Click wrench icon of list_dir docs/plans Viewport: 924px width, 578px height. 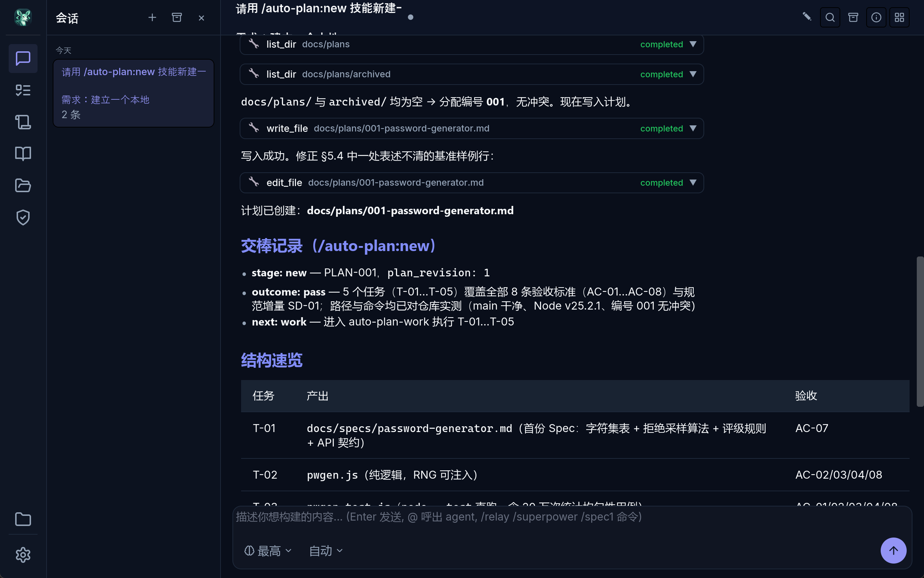[x=254, y=44]
